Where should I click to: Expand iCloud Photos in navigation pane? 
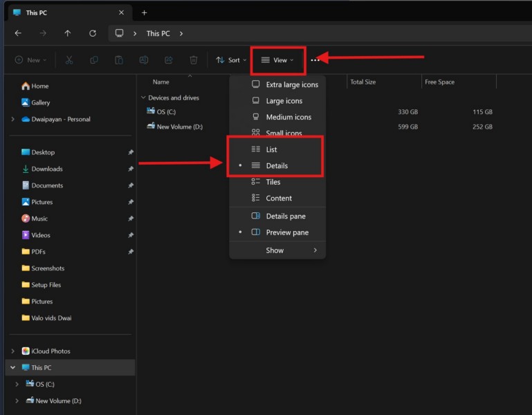[12, 351]
